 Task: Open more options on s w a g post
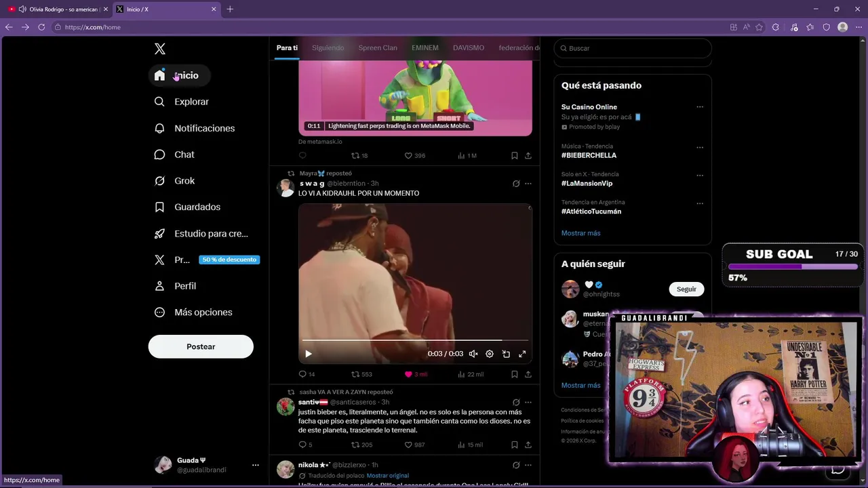[x=528, y=184]
